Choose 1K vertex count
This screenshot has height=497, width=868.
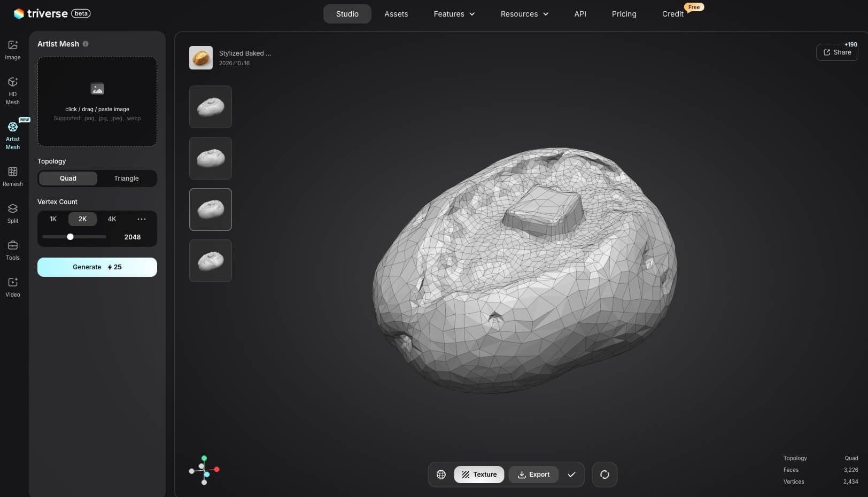(x=53, y=219)
